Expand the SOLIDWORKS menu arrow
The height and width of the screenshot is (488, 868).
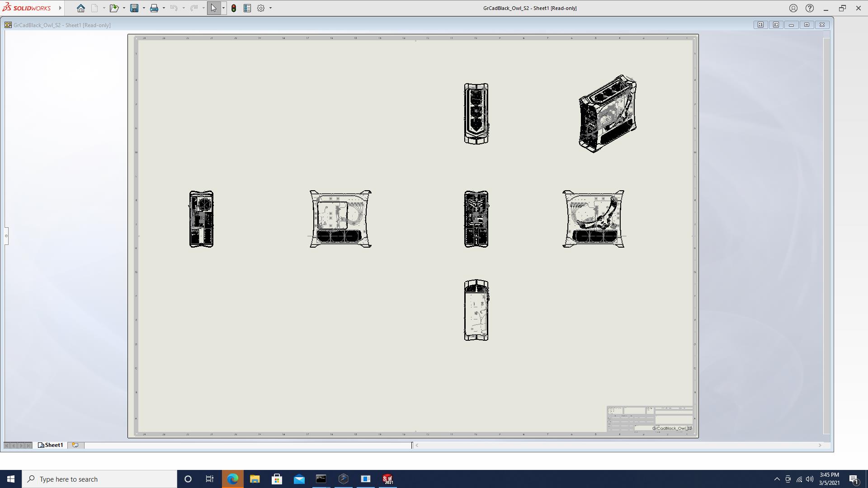click(x=60, y=8)
